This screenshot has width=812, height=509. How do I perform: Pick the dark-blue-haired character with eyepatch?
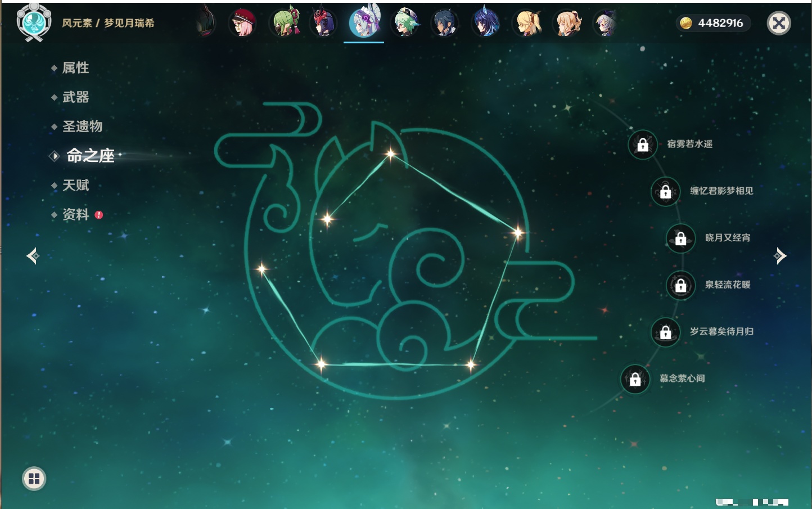coord(444,23)
